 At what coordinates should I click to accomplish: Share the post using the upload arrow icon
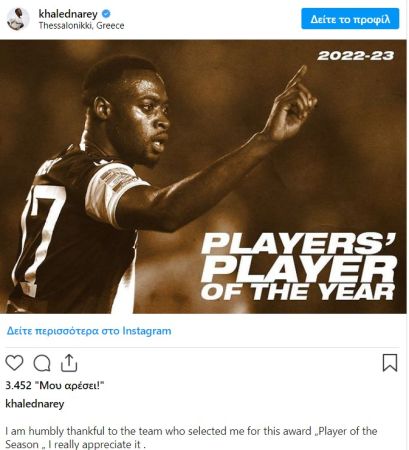point(69,363)
